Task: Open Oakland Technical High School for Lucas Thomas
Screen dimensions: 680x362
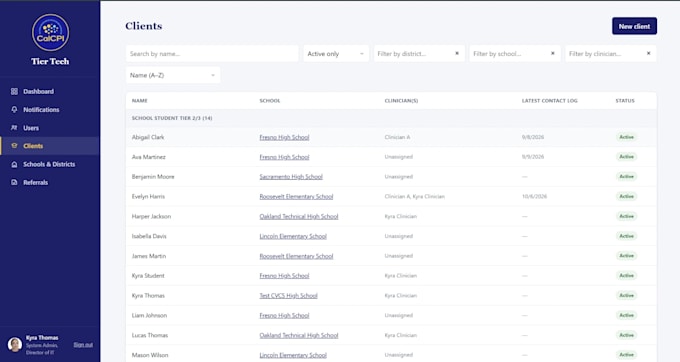Action: tap(299, 336)
